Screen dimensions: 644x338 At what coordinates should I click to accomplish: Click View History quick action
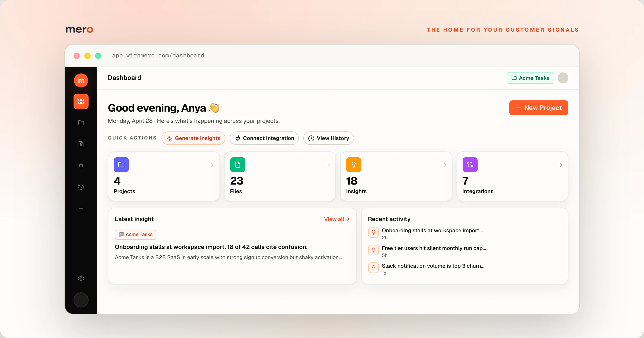point(329,138)
